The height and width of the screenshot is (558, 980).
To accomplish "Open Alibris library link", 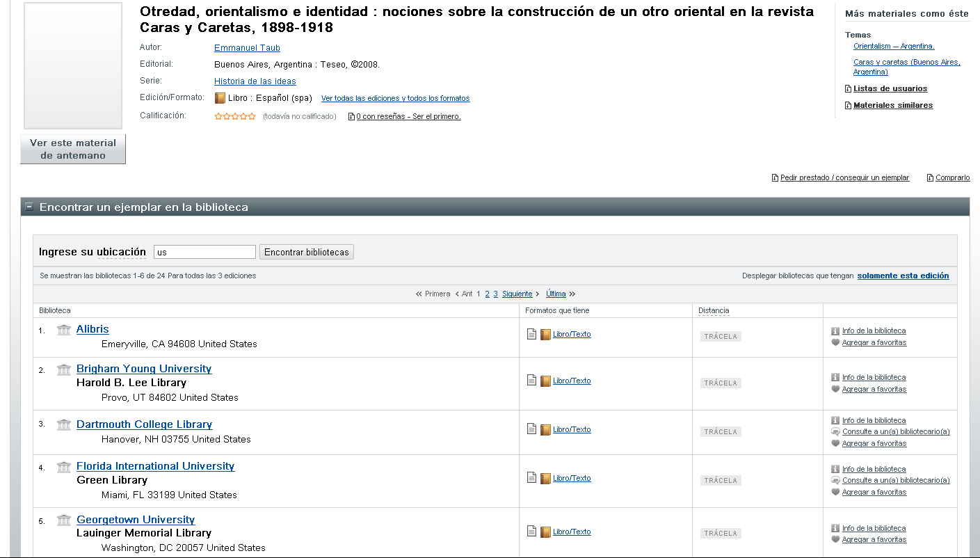I will [93, 329].
